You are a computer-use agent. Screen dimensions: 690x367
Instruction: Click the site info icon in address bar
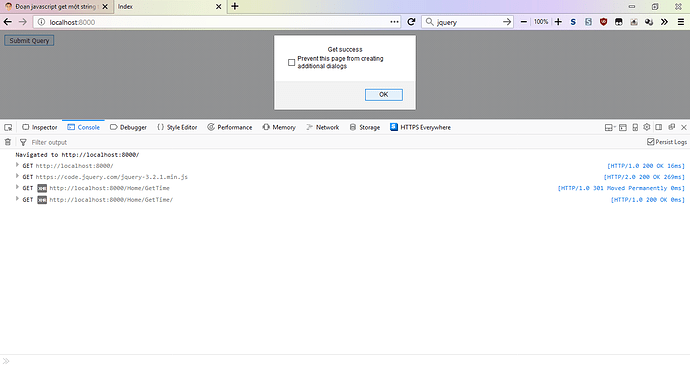(41, 22)
